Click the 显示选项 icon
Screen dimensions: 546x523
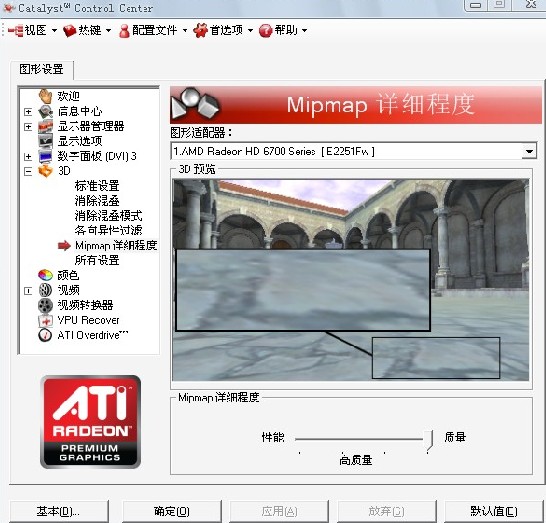(x=45, y=141)
